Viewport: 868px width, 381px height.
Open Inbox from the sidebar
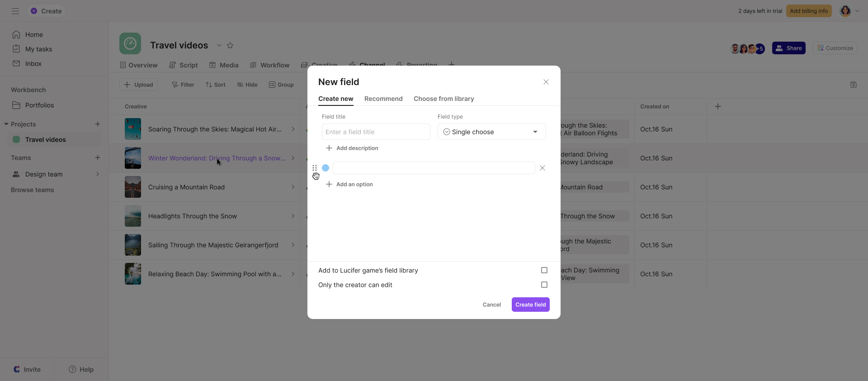(33, 64)
